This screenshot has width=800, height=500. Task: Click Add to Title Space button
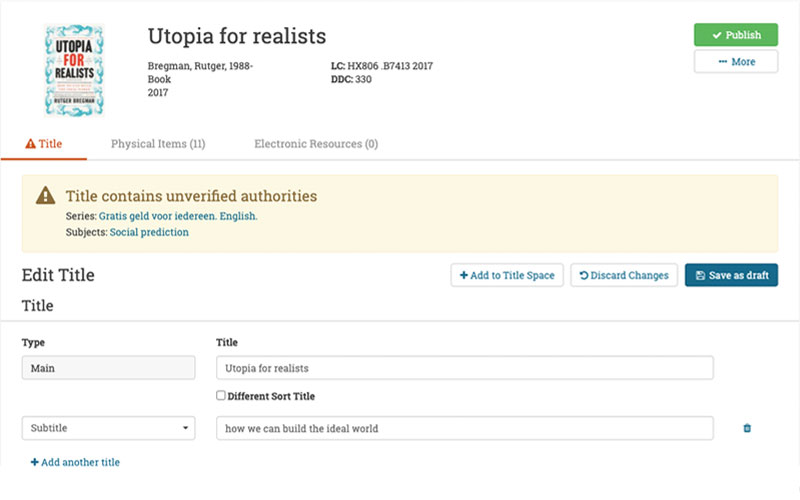coord(507,275)
